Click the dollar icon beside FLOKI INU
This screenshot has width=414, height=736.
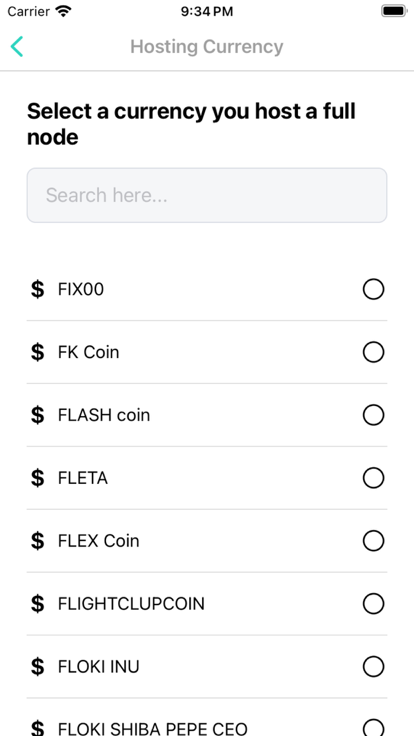point(38,667)
